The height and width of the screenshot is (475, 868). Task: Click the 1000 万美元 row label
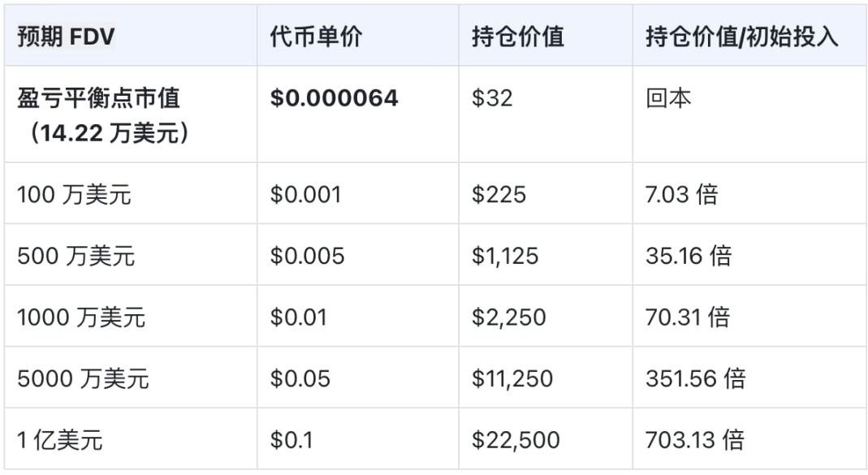(x=81, y=317)
